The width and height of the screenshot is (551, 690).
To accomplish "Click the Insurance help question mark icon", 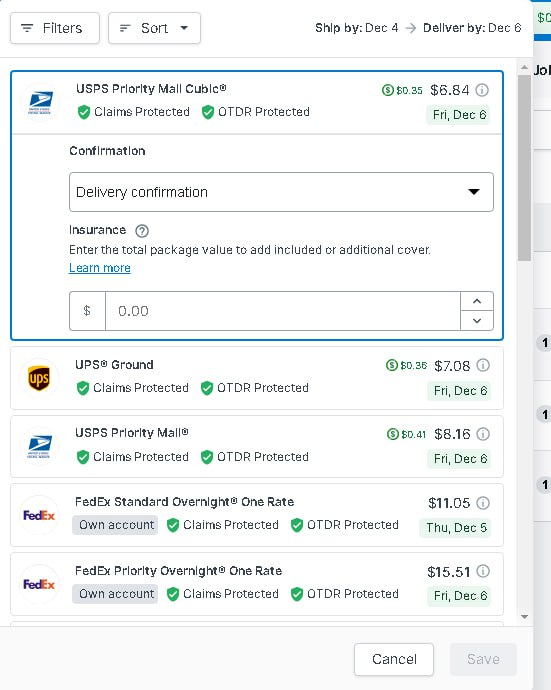I will (142, 231).
